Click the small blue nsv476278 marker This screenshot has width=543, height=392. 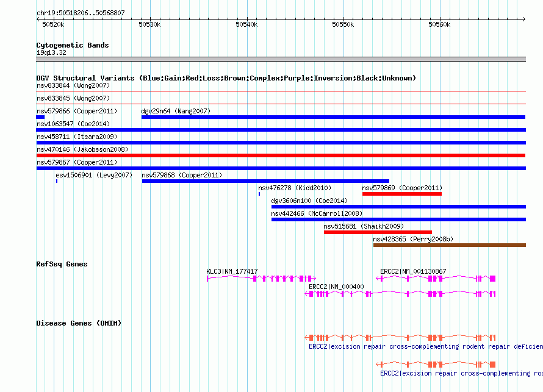point(259,194)
